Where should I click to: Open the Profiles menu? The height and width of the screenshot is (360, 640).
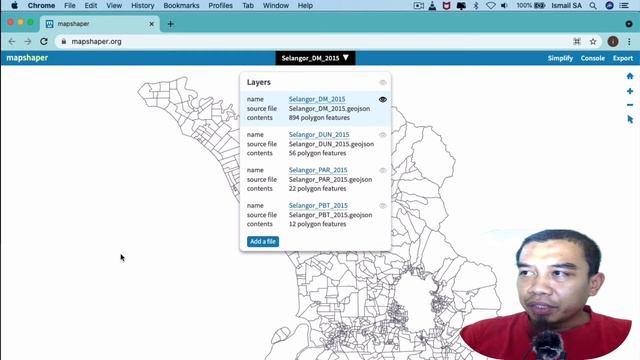click(220, 6)
